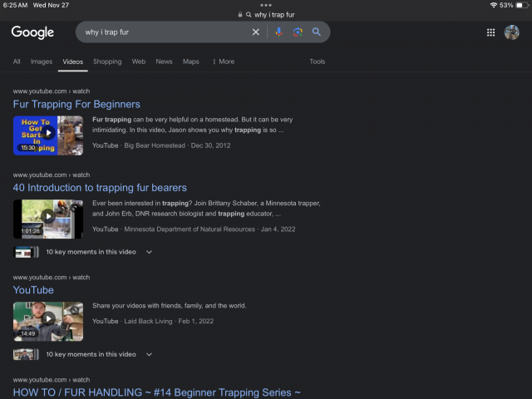This screenshot has height=399, width=532.
Task: Switch to the Shopping tab
Action: (x=107, y=62)
